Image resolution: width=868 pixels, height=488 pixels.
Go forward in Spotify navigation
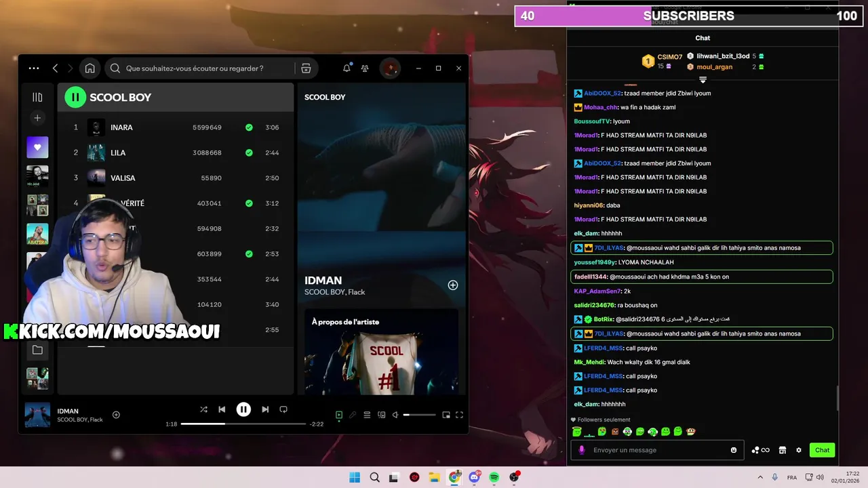tap(72, 68)
